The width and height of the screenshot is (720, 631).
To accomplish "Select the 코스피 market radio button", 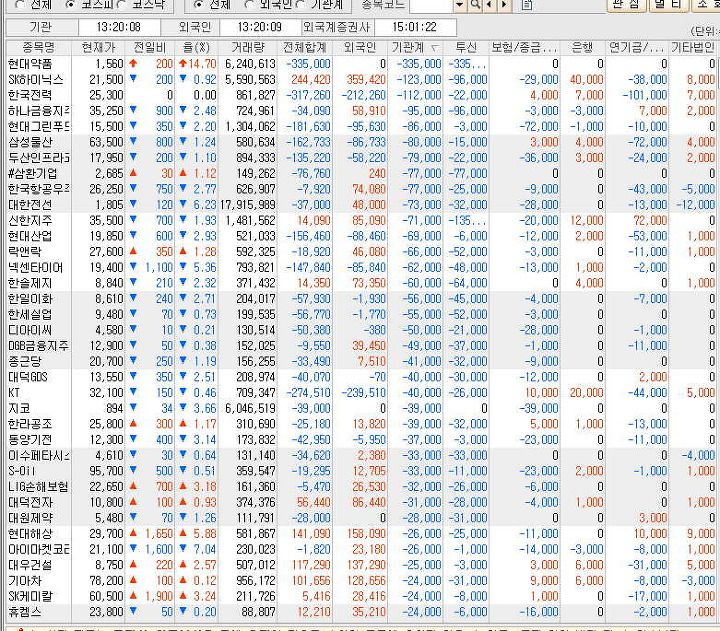I will [70, 5].
